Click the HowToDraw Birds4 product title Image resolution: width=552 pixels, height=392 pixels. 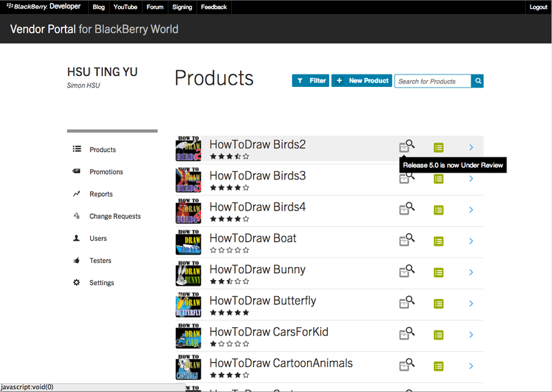tap(257, 207)
